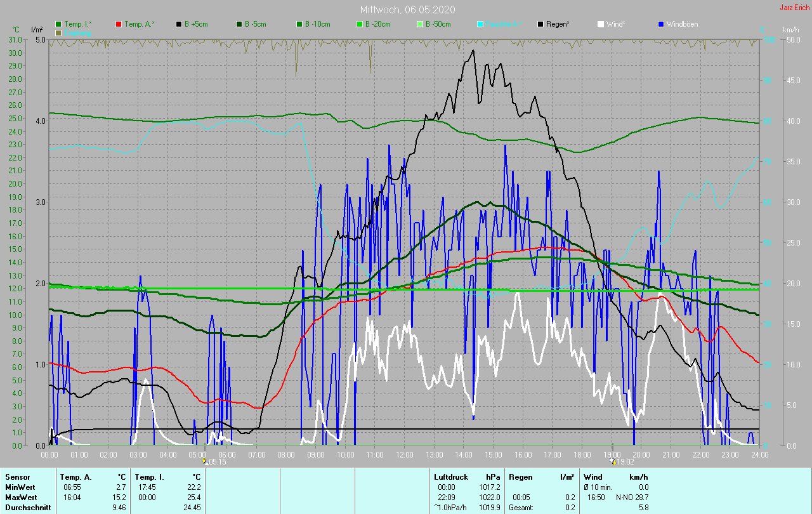Click the Durchschnitt row label
This screenshot has height=514, width=812.
[x=28, y=507]
